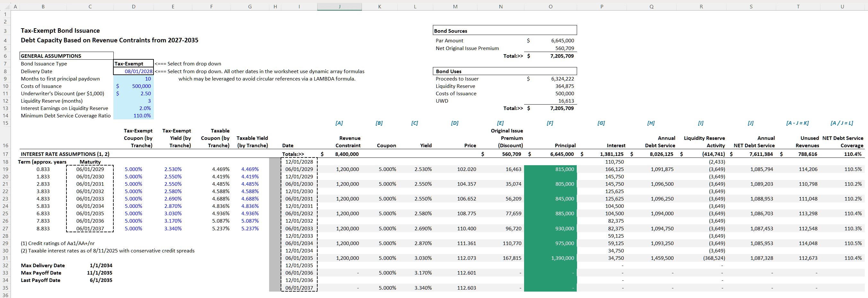The image size is (868, 298).
Task: Select column O header
Action: [550, 6]
